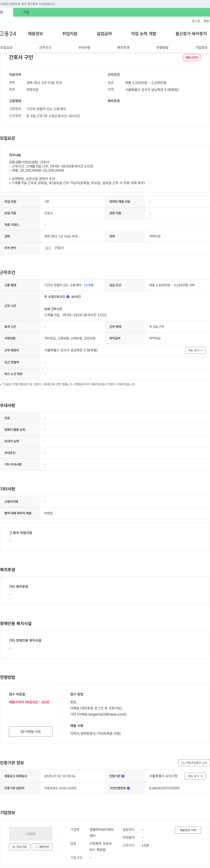Click 퇴직연금 value cell

coord(155,338)
